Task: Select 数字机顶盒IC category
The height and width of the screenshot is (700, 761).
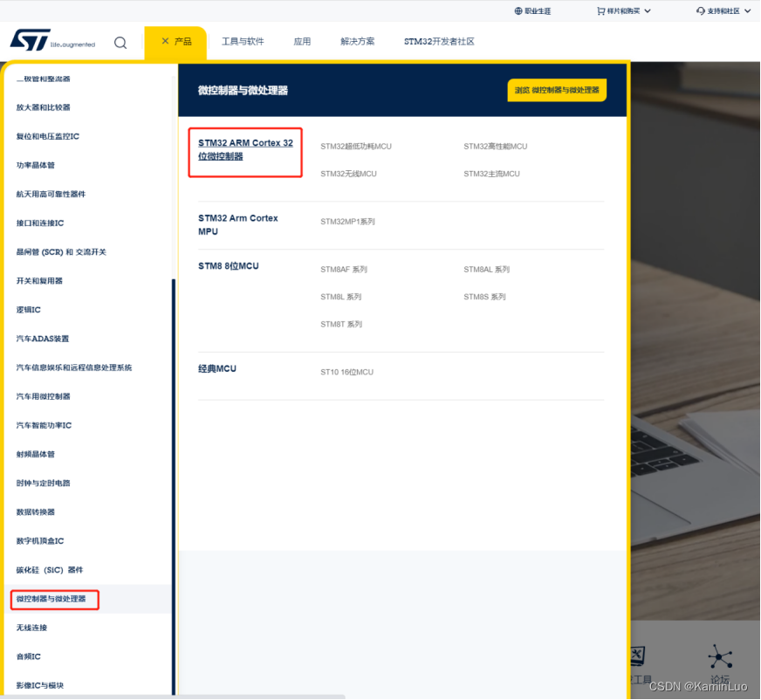Action: click(x=40, y=541)
